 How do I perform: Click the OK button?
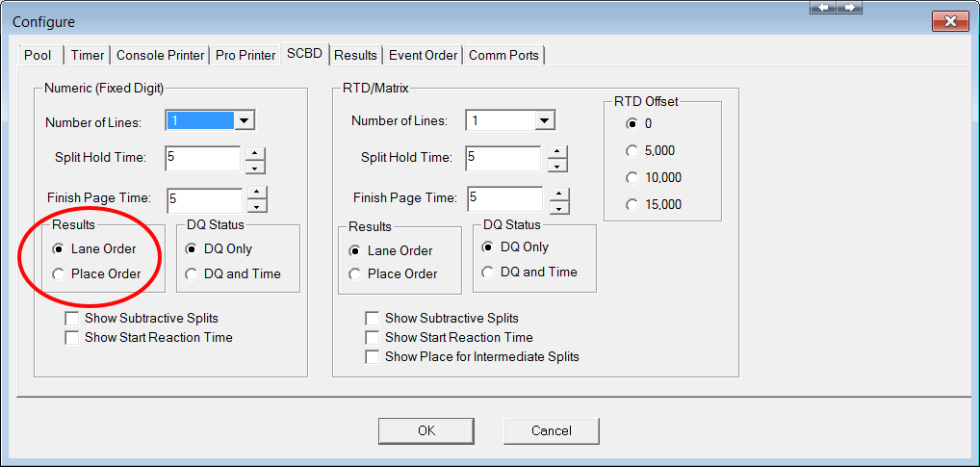pos(426,430)
